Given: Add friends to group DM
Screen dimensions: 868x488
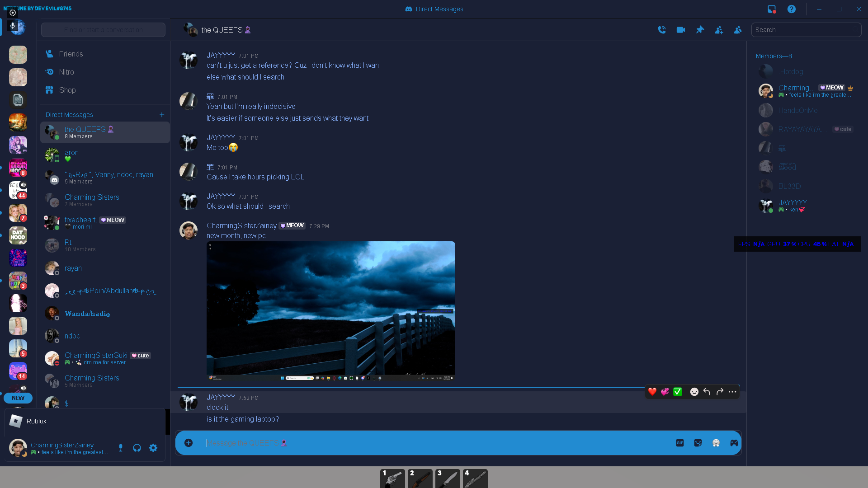Looking at the screenshot, I should (x=719, y=30).
